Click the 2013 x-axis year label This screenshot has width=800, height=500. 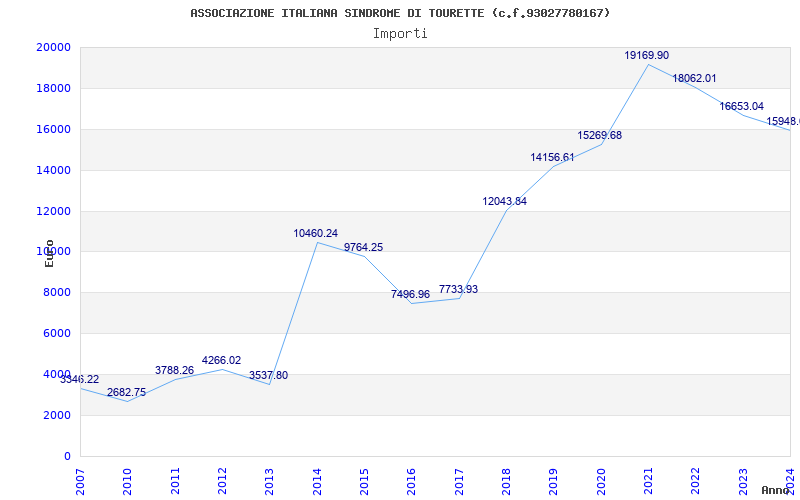269,481
